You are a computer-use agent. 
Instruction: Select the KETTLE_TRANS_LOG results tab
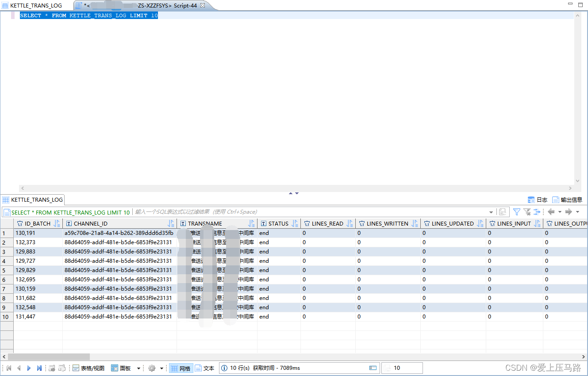(x=33, y=200)
